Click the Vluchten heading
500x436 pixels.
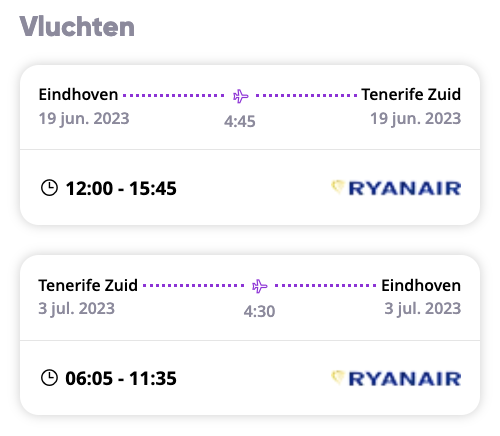(77, 26)
